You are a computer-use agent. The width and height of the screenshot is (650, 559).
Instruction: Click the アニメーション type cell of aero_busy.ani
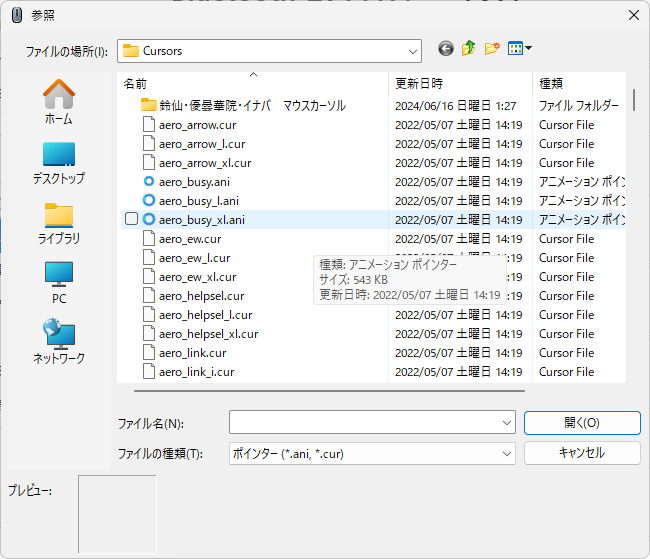click(x=582, y=182)
